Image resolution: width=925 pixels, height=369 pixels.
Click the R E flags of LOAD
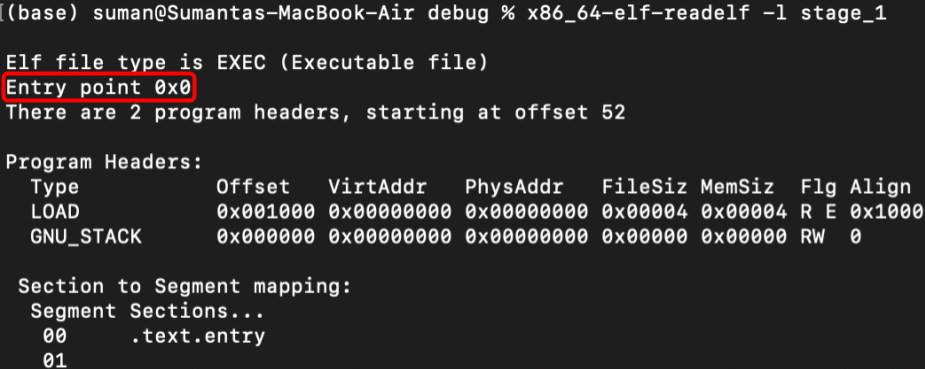[818, 212]
